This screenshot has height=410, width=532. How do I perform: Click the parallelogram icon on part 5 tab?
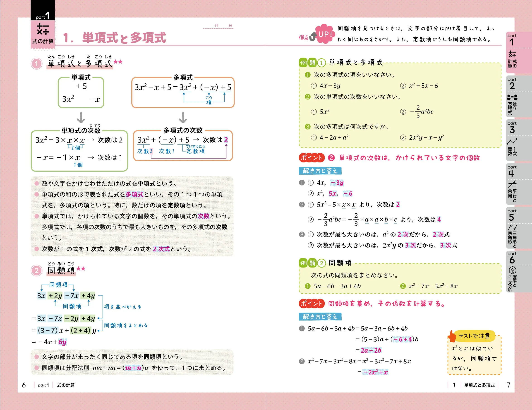512,227
